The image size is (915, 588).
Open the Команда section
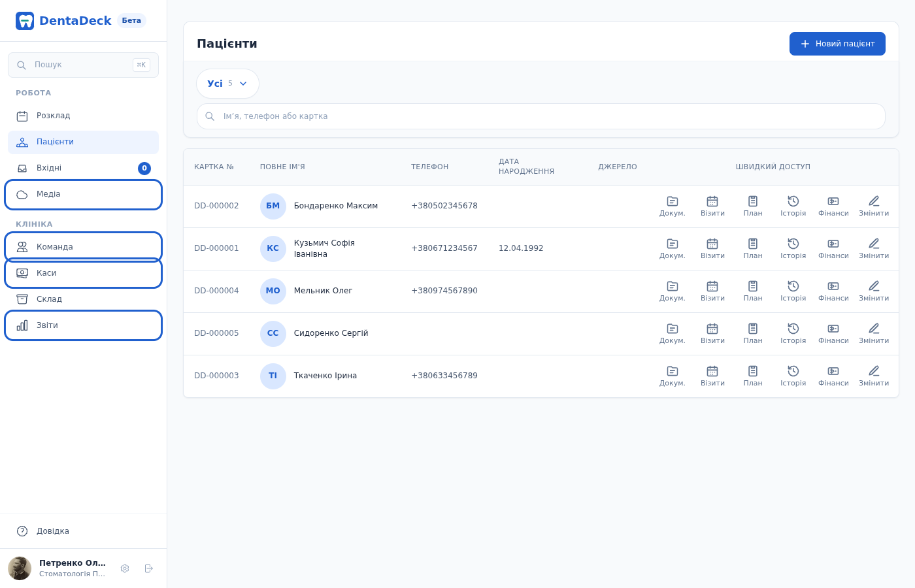(83, 247)
